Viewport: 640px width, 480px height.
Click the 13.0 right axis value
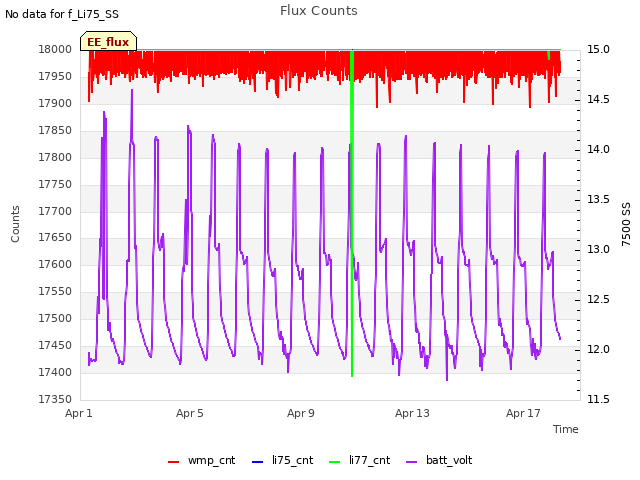598,249
